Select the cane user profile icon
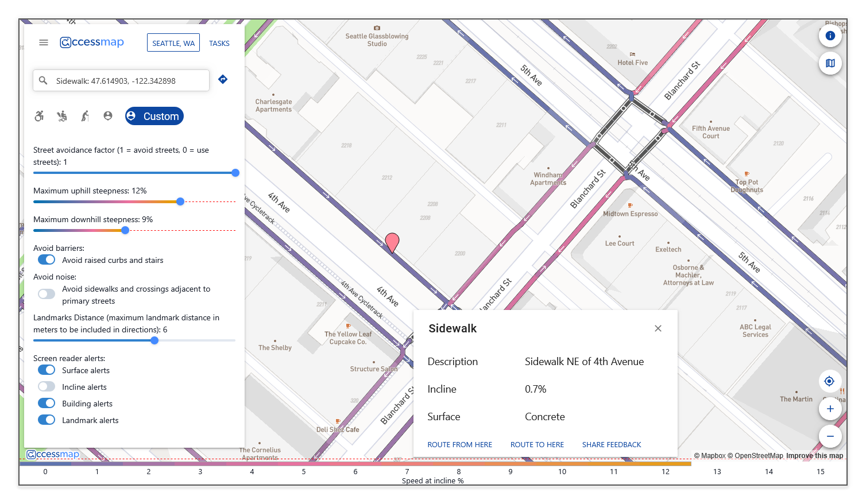This screenshot has height=504, width=866. tap(85, 116)
